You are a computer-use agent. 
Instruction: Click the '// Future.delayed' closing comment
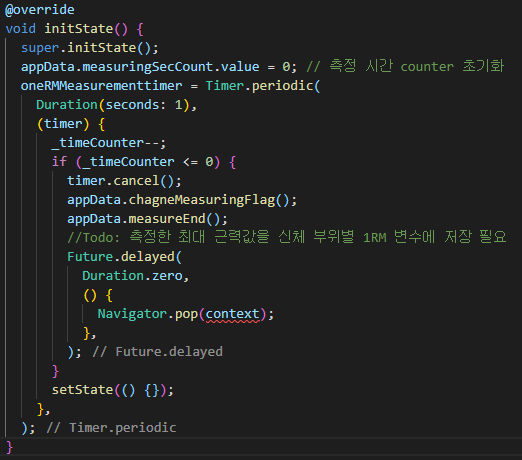point(158,352)
